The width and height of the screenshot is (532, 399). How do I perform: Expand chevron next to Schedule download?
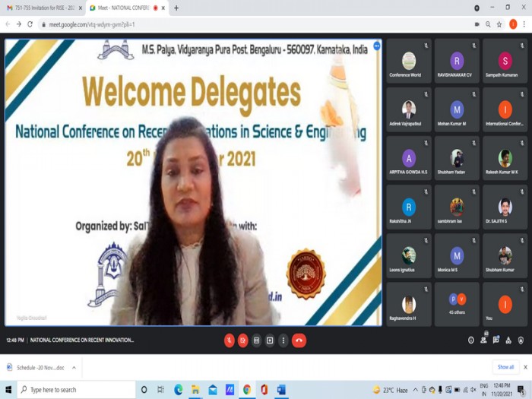(74, 367)
